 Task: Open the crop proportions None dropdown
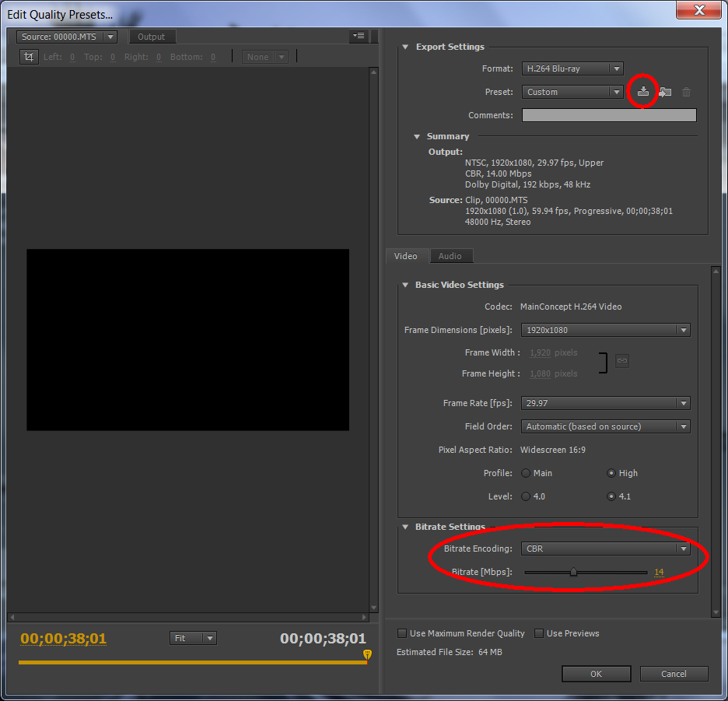[x=264, y=57]
